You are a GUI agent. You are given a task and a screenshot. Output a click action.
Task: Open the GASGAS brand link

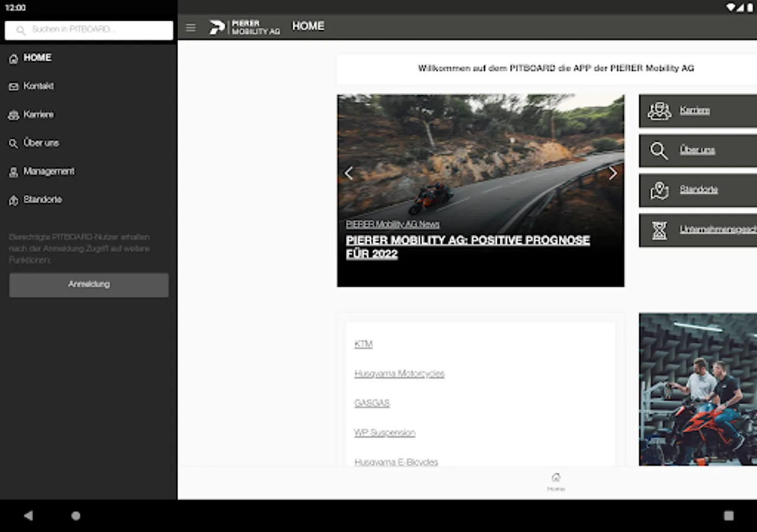coord(372,403)
